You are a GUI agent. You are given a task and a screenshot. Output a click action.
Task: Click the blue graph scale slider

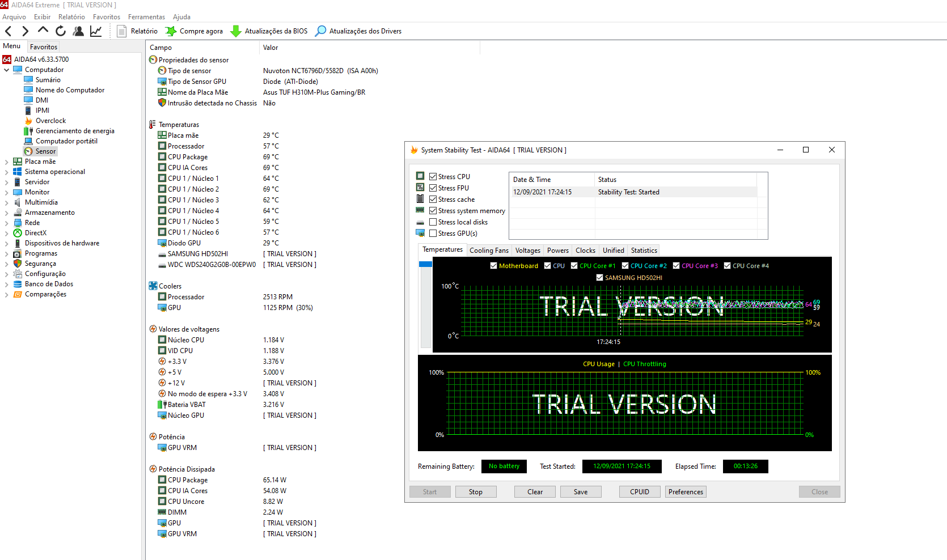point(425,264)
